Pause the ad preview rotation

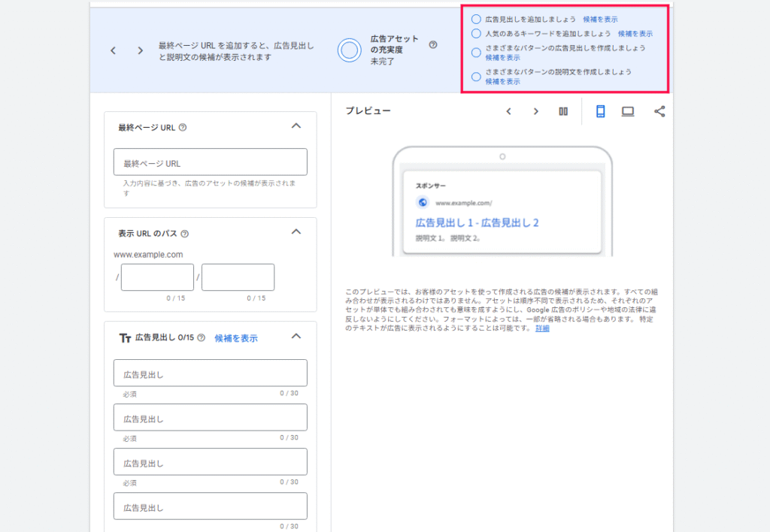click(562, 110)
